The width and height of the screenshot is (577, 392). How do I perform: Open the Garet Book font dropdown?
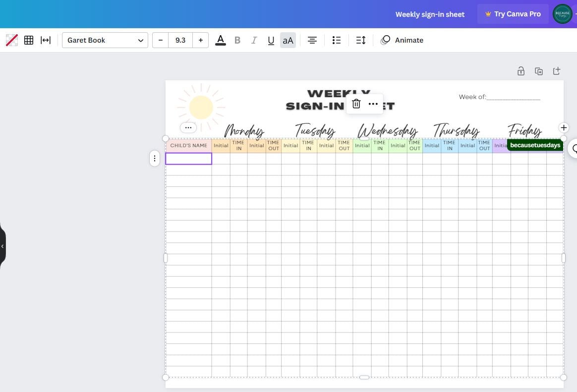coord(105,40)
